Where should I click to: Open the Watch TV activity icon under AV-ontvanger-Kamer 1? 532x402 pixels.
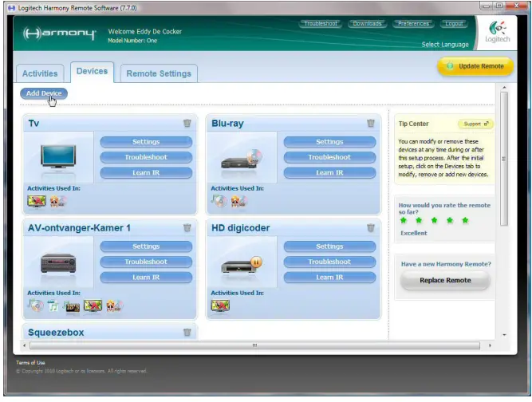tap(93, 305)
